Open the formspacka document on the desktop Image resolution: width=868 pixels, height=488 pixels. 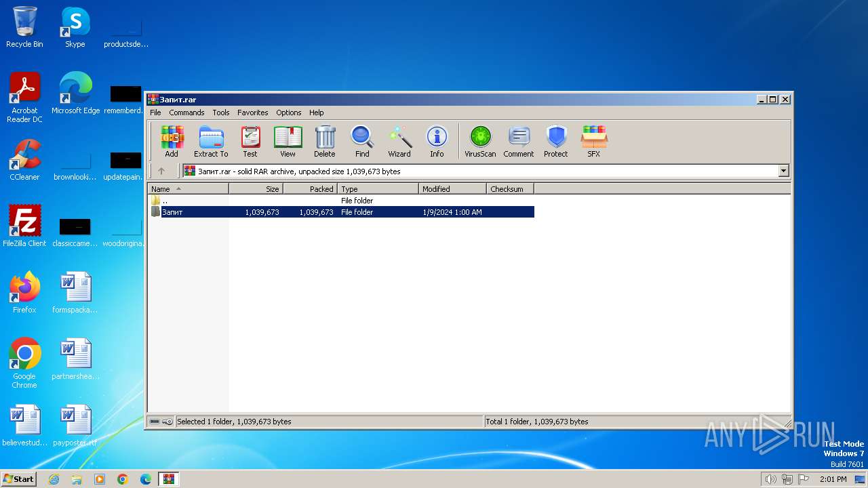pos(75,293)
